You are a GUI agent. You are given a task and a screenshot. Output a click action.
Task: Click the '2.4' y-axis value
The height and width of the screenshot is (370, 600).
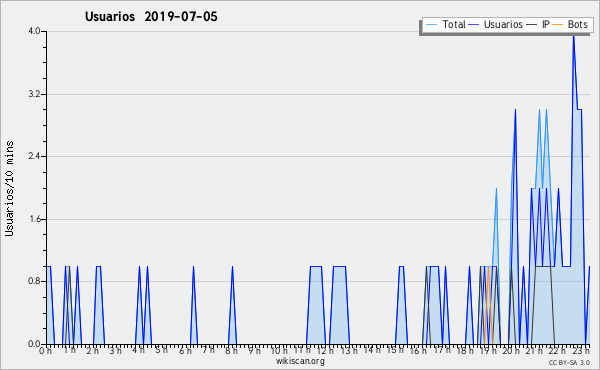(34, 156)
